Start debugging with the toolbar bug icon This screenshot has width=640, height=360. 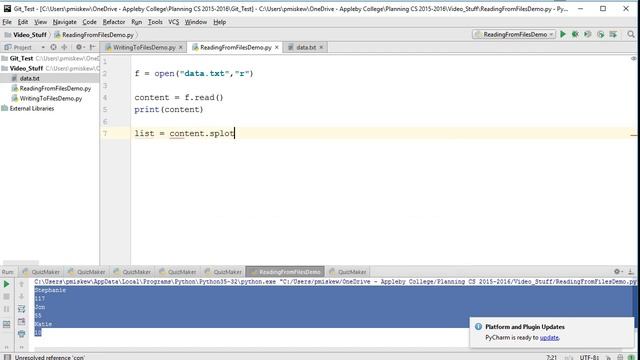tap(575, 34)
